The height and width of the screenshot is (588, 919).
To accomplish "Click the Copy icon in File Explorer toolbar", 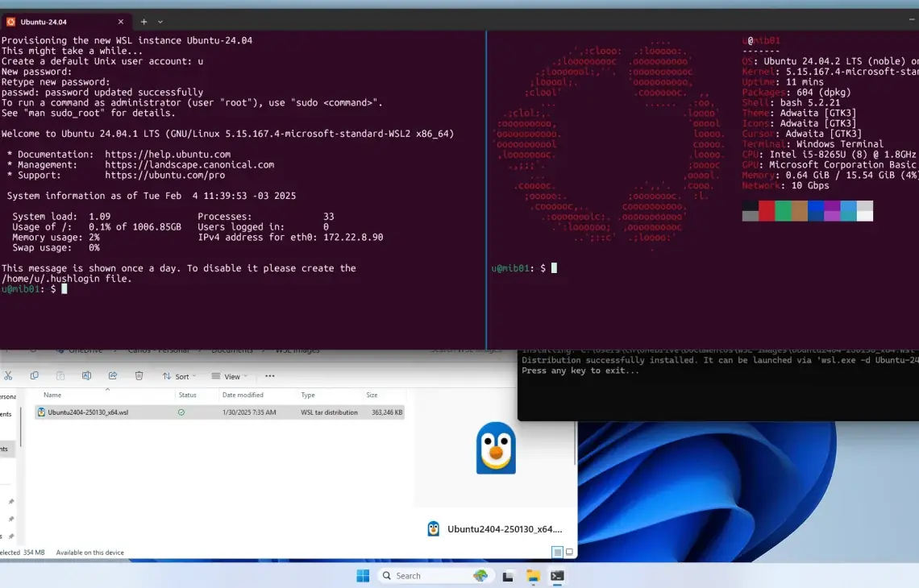I will pos(35,376).
